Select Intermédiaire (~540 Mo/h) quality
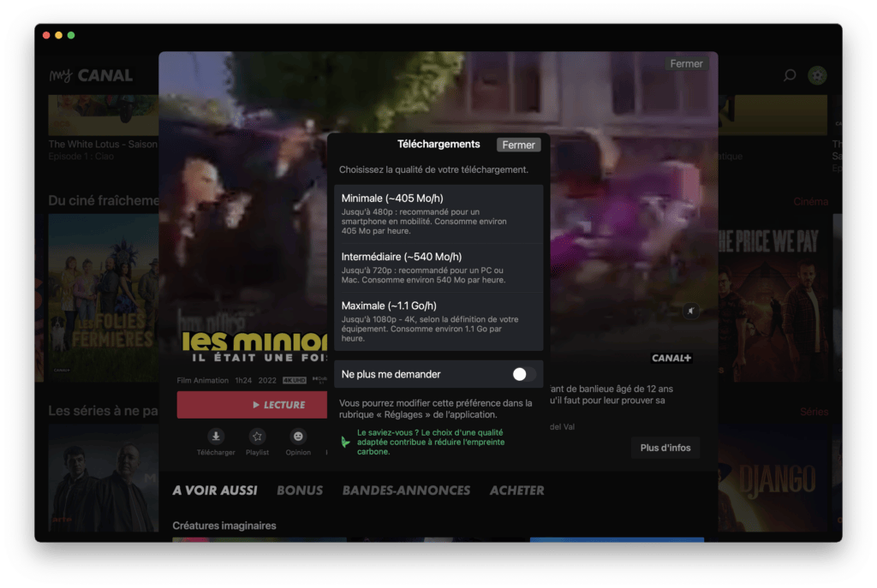The image size is (877, 588). pyautogui.click(x=438, y=268)
